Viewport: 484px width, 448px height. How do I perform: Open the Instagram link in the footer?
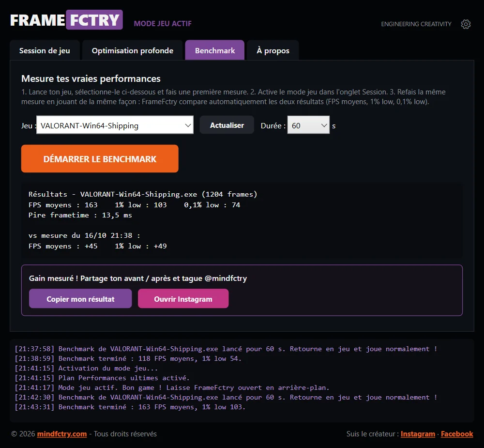click(418, 434)
